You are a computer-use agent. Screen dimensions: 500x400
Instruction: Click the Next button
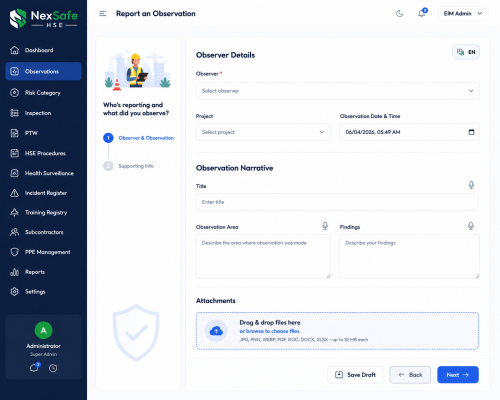pos(458,375)
